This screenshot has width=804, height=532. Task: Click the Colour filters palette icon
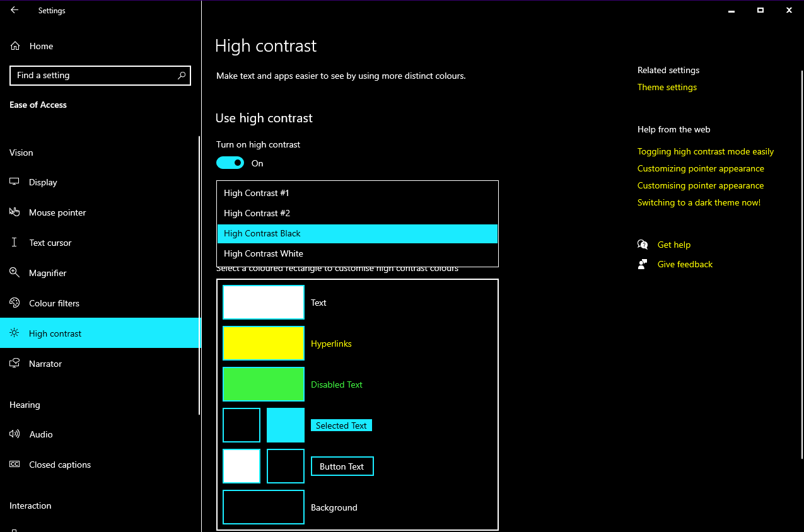pyautogui.click(x=15, y=303)
